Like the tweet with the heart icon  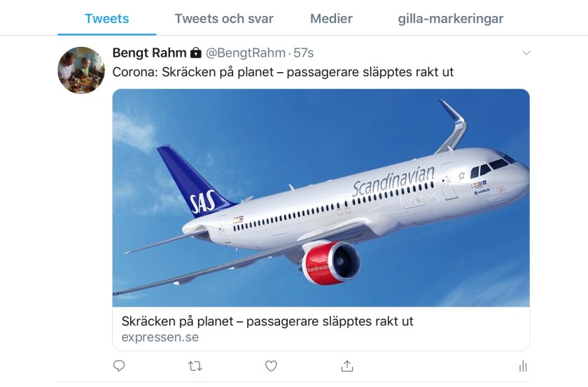(x=271, y=365)
